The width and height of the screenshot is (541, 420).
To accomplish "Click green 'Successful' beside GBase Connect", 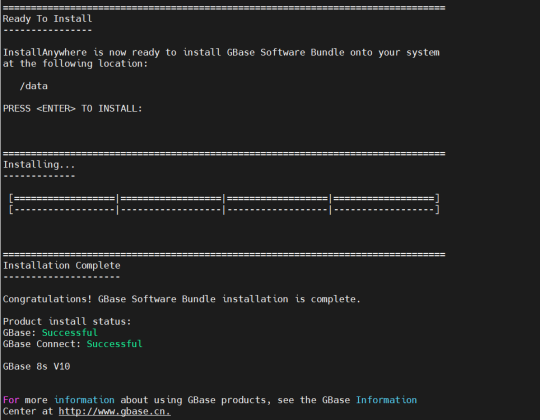I will [114, 344].
